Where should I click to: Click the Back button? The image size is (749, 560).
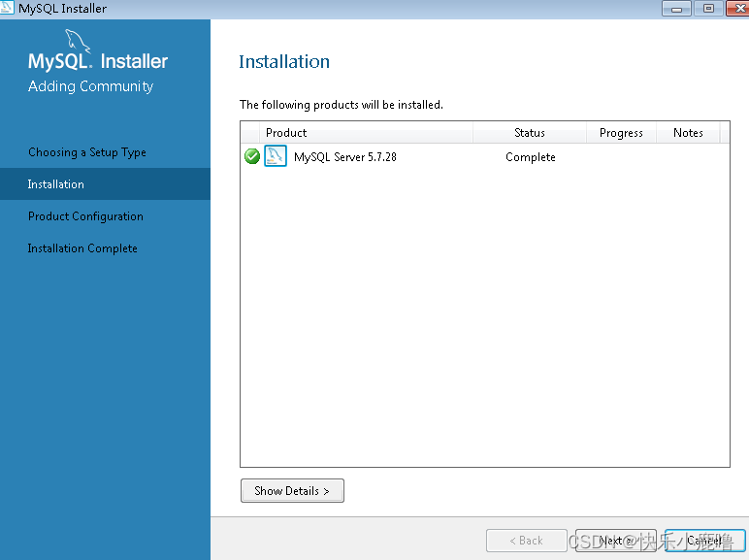[x=527, y=541]
